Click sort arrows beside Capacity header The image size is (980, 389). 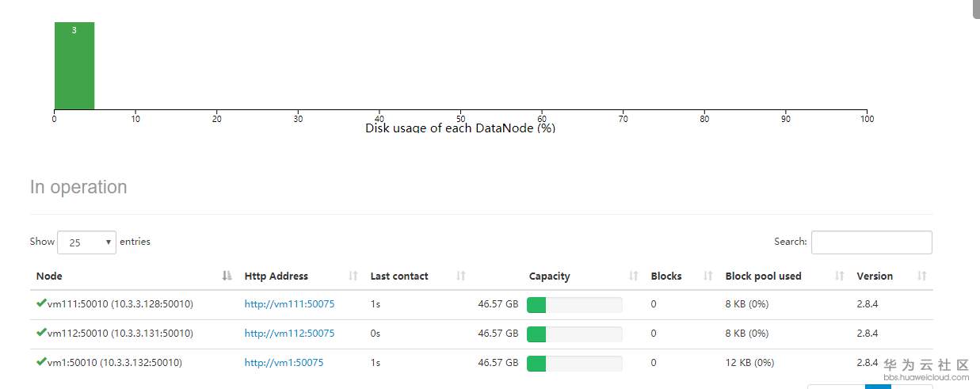pos(634,276)
